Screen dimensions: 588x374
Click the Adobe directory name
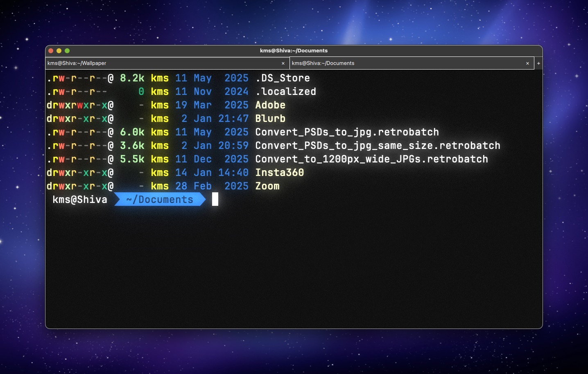click(270, 105)
